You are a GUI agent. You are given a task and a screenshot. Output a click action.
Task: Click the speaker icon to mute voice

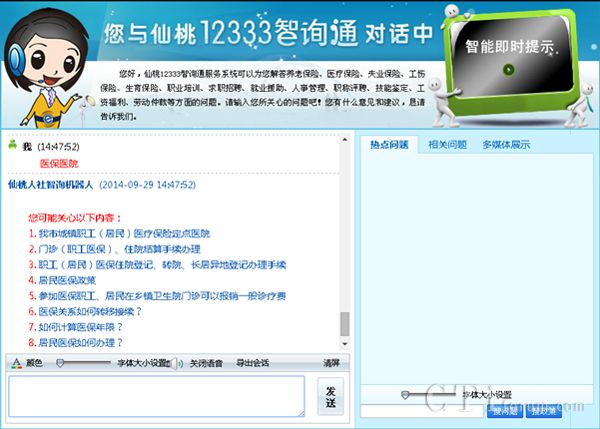coord(179,362)
